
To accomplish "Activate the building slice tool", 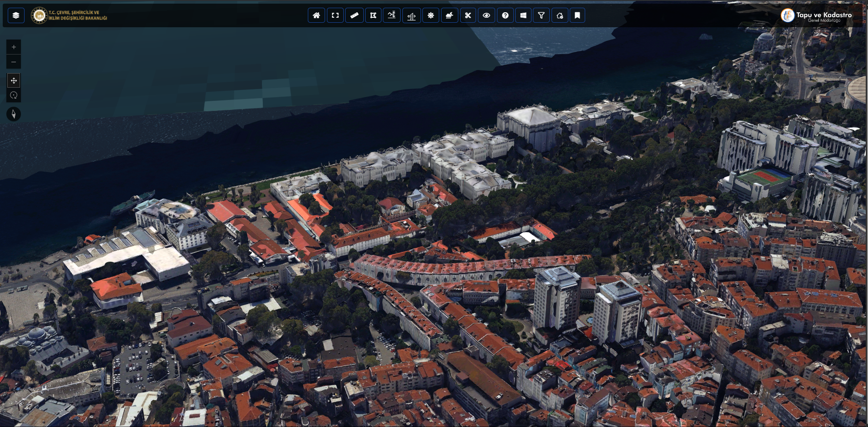I will click(x=411, y=16).
